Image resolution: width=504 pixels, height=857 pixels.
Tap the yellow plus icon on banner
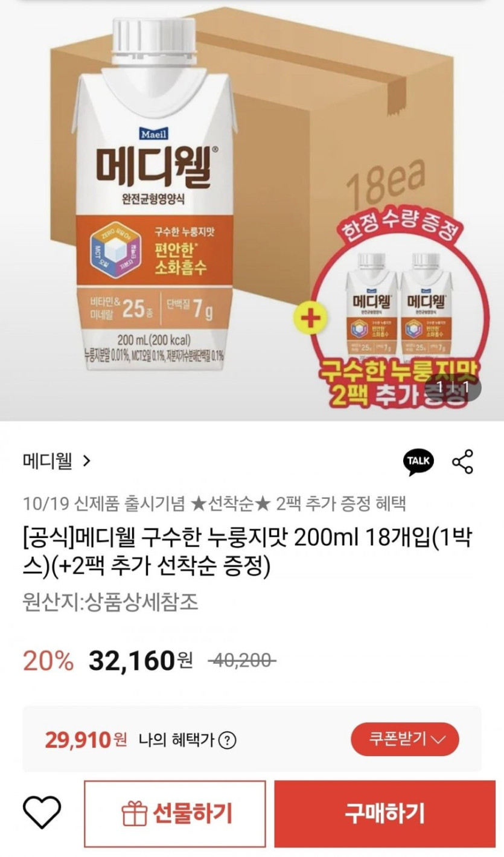[x=310, y=317]
